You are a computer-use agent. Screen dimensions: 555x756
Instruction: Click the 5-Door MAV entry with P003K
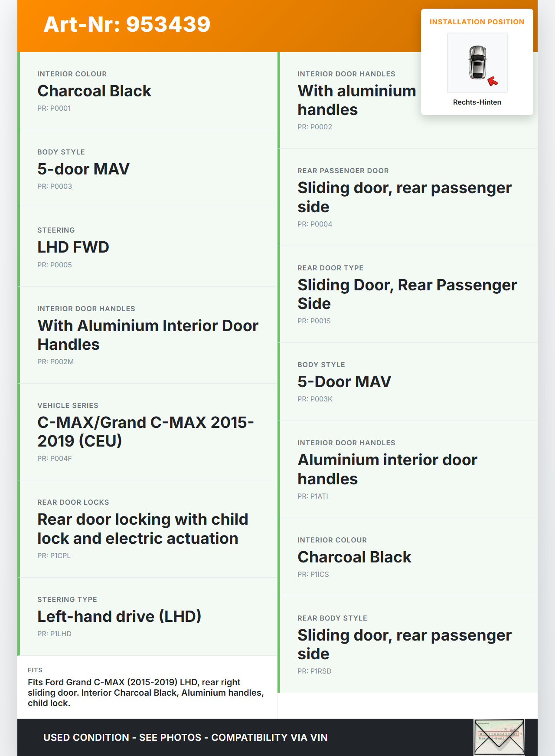344,382
